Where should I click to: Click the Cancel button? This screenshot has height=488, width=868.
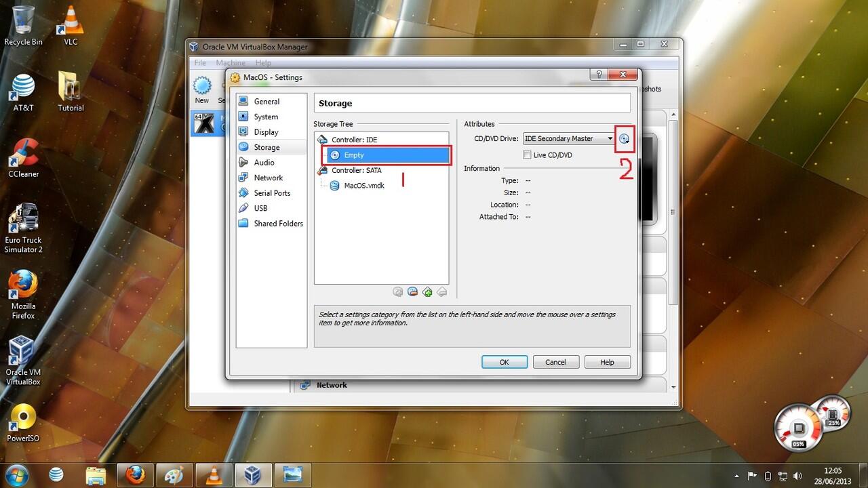pyautogui.click(x=555, y=362)
